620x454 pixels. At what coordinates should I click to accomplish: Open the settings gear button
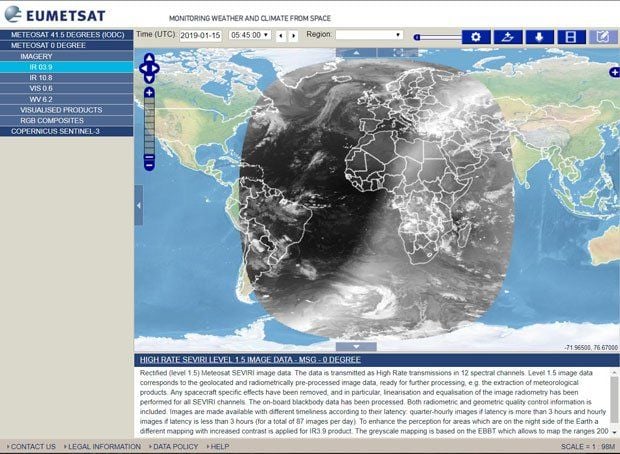(x=476, y=37)
